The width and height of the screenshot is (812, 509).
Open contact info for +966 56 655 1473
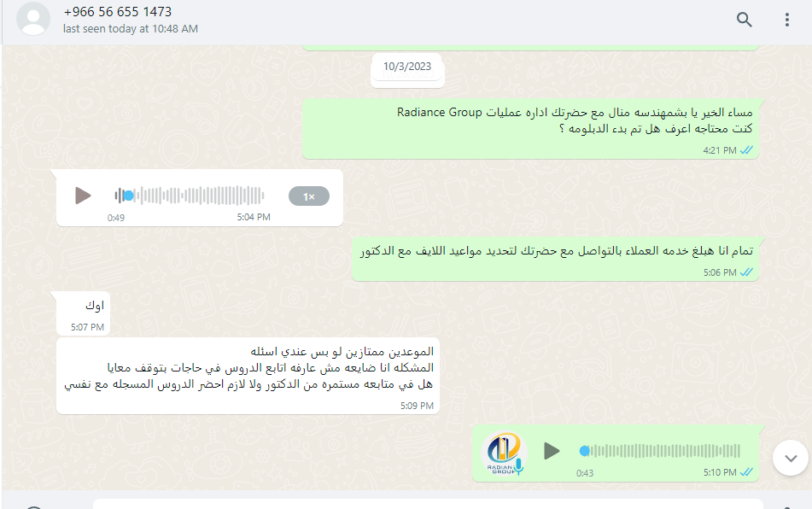118,11
